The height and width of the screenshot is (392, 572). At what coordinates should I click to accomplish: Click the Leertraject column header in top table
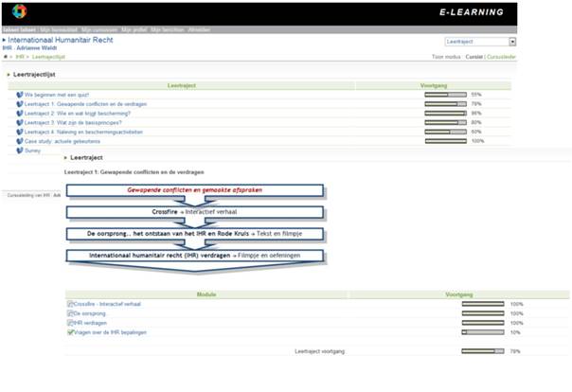(x=181, y=85)
